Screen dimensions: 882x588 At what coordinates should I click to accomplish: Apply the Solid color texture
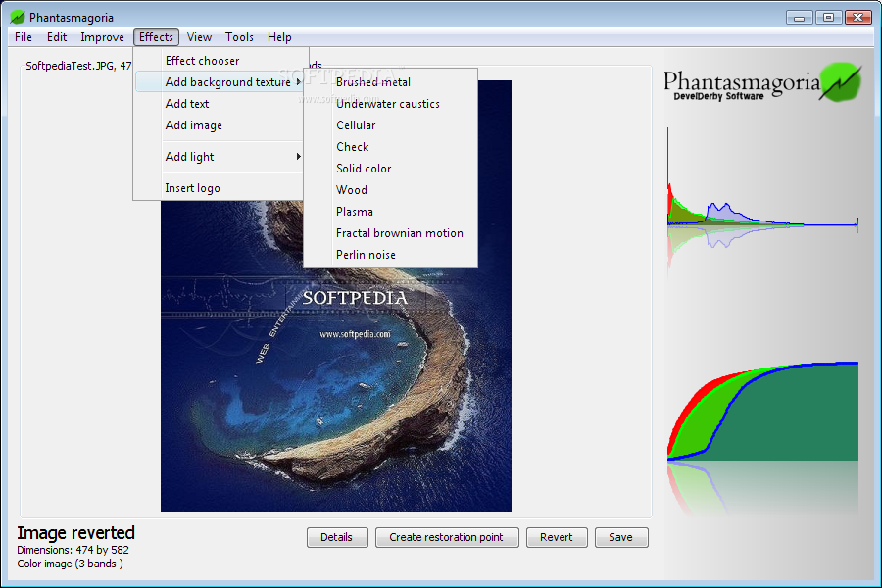point(390,169)
